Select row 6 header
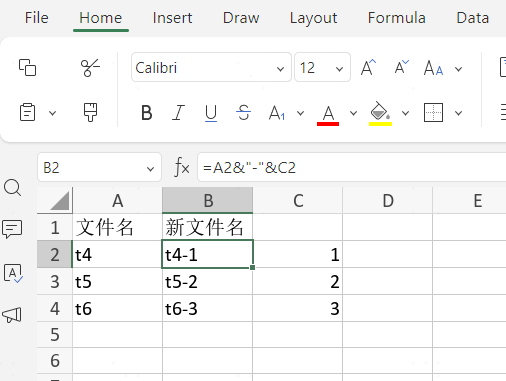This screenshot has width=506, height=381. click(x=55, y=361)
